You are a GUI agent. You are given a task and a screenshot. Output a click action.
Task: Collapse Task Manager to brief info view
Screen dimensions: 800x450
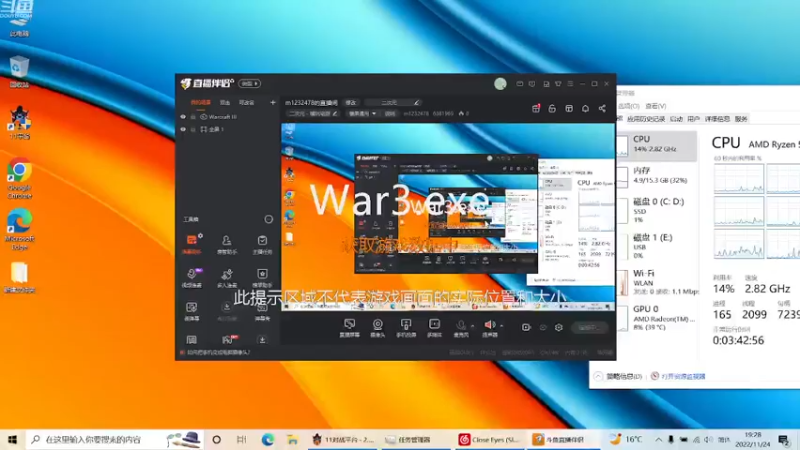(x=618, y=377)
